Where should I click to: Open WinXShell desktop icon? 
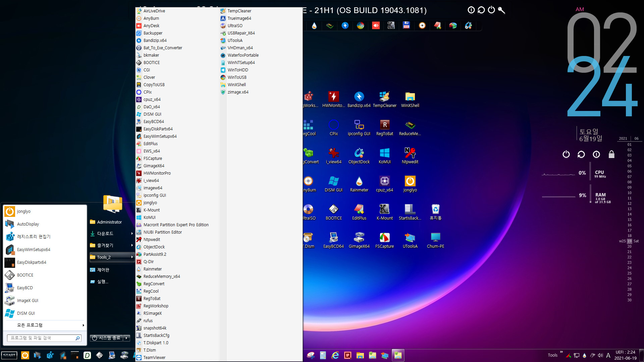pyautogui.click(x=410, y=99)
